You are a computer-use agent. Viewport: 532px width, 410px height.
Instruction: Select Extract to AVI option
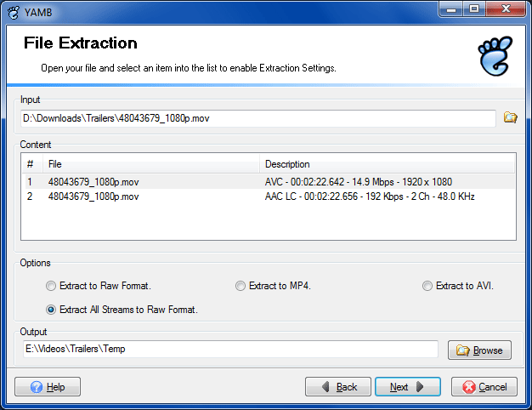(x=427, y=286)
